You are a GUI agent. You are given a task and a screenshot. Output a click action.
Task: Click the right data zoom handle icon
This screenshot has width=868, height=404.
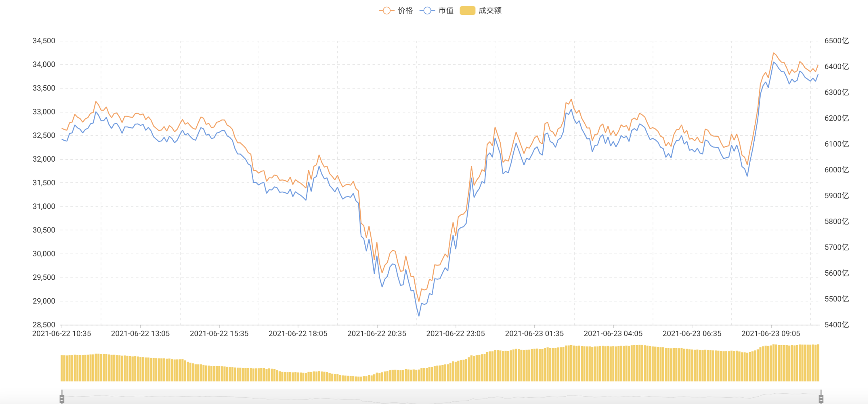coord(821,398)
